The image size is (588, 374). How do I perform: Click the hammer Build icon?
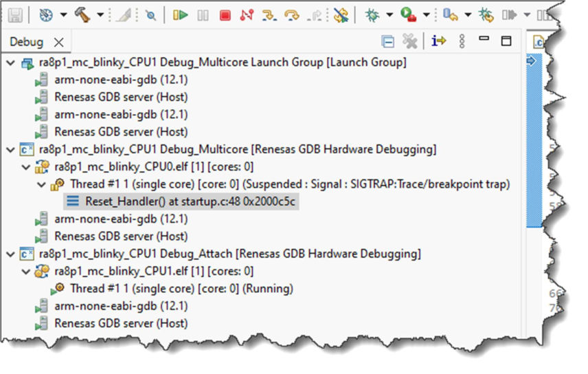pos(82,15)
